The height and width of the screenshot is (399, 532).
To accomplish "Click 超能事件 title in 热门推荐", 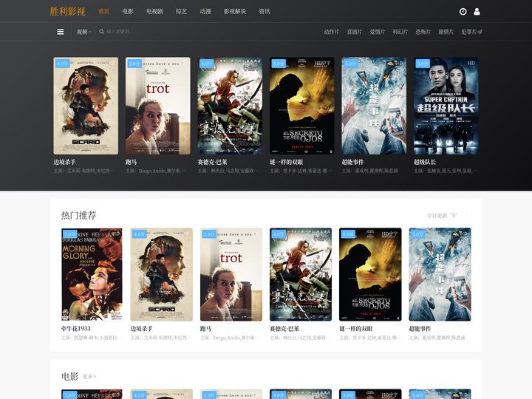I will coord(420,328).
